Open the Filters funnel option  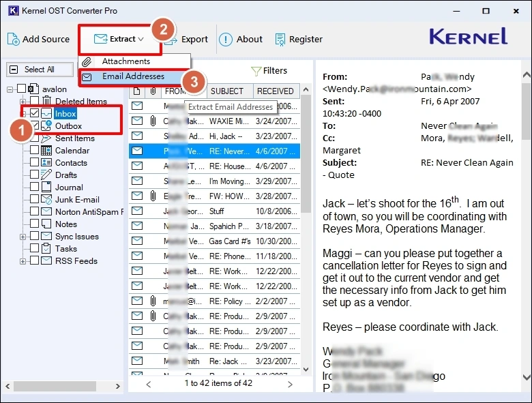point(269,70)
